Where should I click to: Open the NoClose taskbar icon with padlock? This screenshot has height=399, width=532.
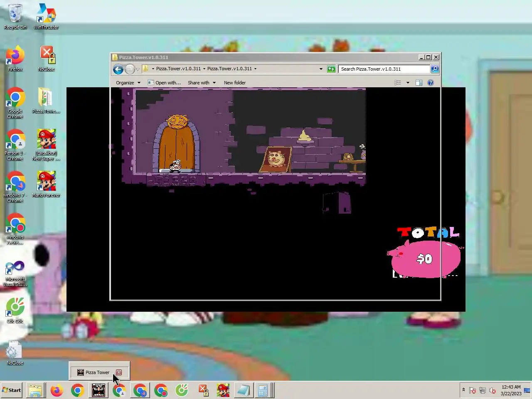[202, 390]
